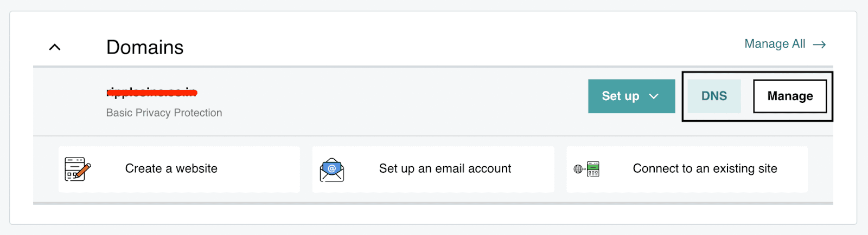
Task: Select Connect to an existing site
Action: (705, 169)
